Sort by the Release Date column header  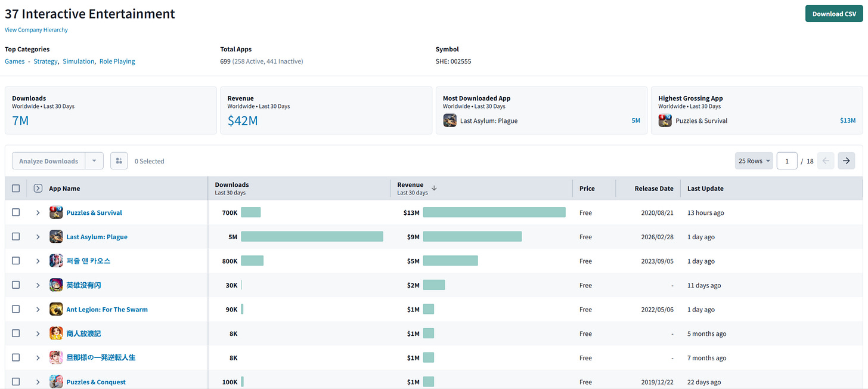click(x=654, y=189)
